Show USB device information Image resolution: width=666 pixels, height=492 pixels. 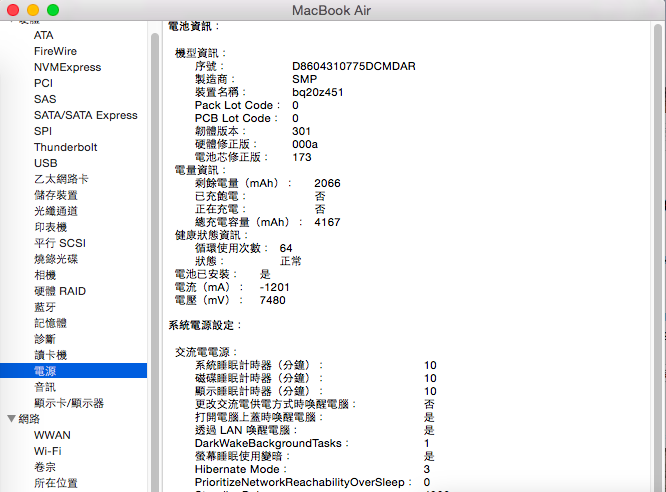pos(45,163)
